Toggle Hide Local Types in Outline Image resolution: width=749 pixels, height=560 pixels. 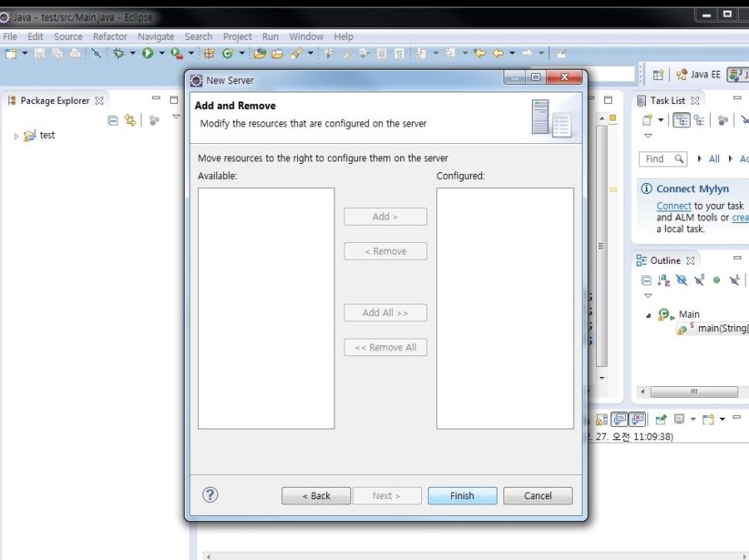click(x=735, y=280)
